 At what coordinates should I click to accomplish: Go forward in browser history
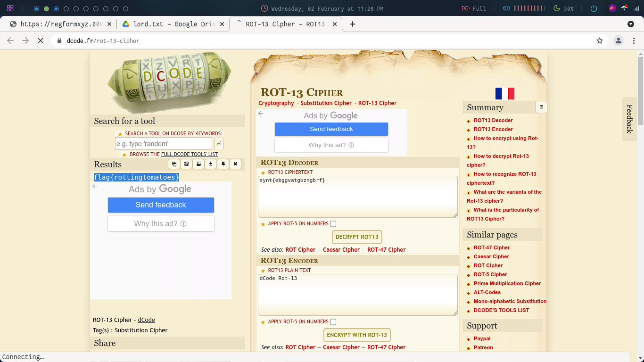(x=25, y=41)
